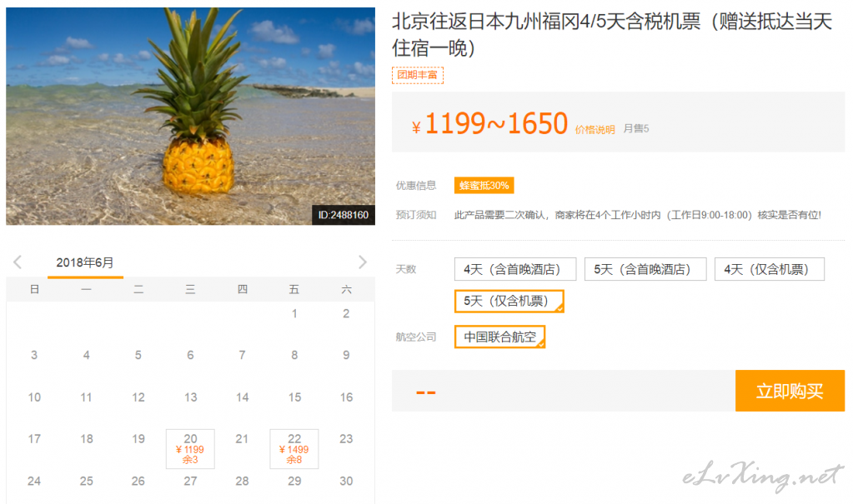This screenshot has height=504, width=853.
Task: Click calendar date 25
Action: 86,482
